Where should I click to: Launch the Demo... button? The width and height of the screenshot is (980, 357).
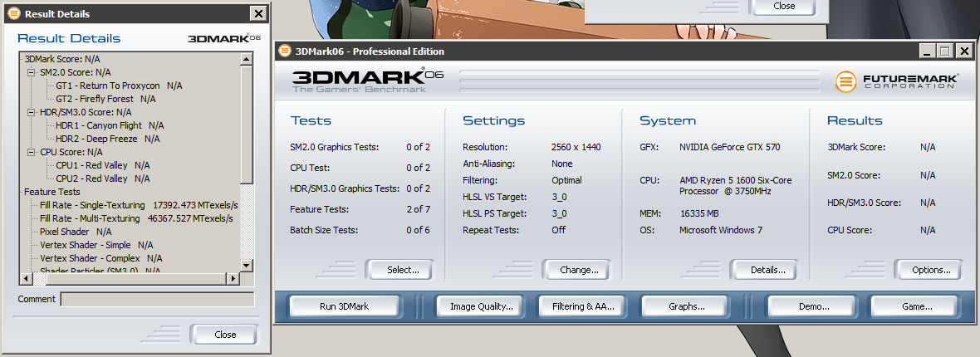(814, 306)
